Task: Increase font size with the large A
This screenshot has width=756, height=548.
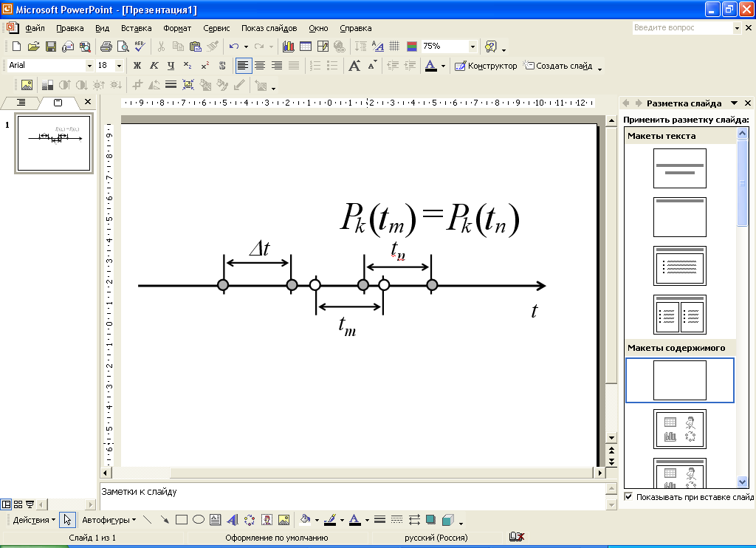Action: [x=354, y=66]
